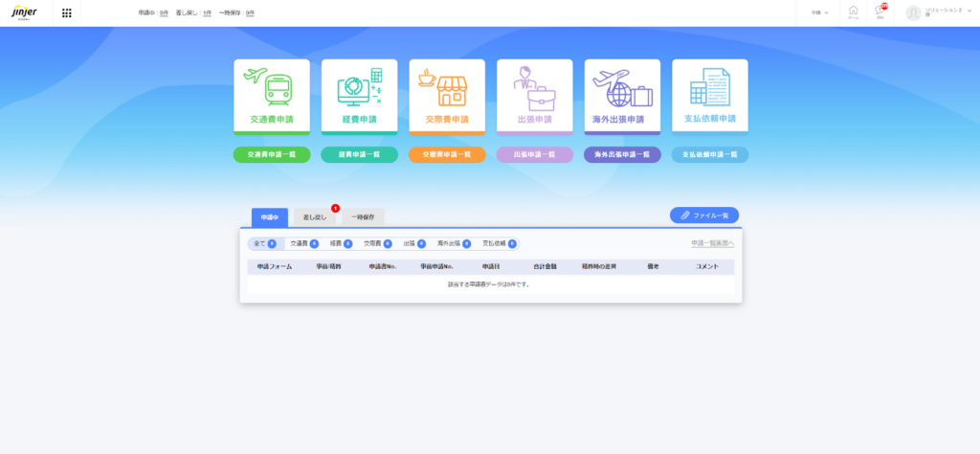The image size is (980, 454).
Task: Open the 経費申請 calculator icon tile
Action: 359,95
